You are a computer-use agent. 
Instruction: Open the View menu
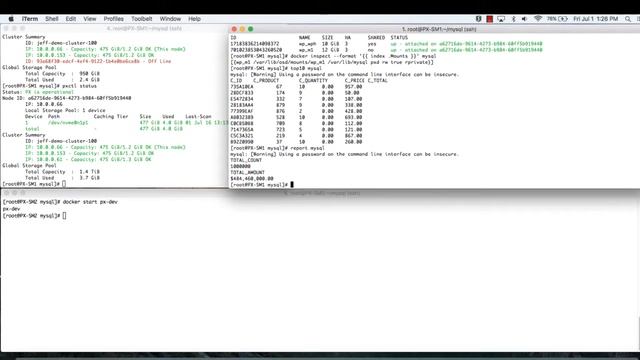coord(90,19)
